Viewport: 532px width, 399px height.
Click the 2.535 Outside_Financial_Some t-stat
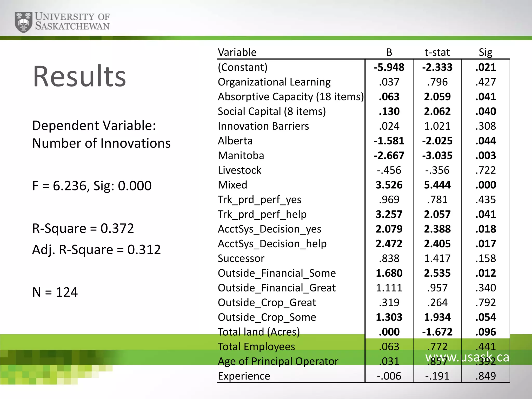pos(437,273)
